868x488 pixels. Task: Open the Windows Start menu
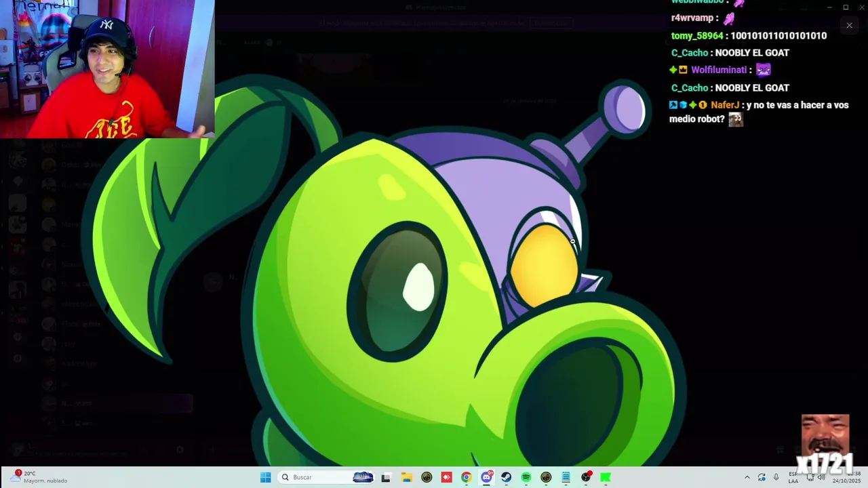tap(265, 477)
